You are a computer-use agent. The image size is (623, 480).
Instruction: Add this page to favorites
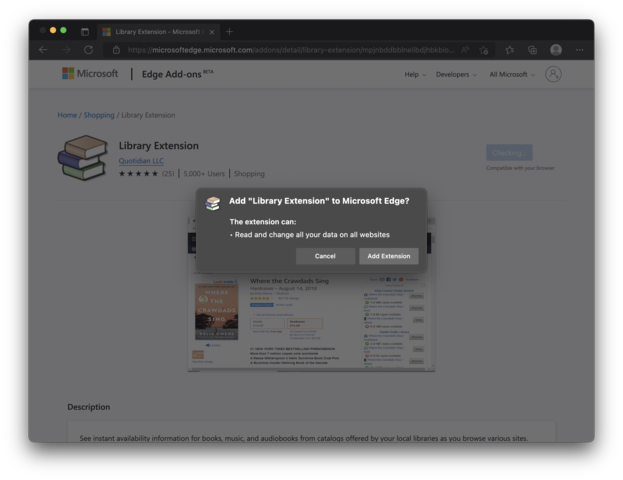coord(484,50)
